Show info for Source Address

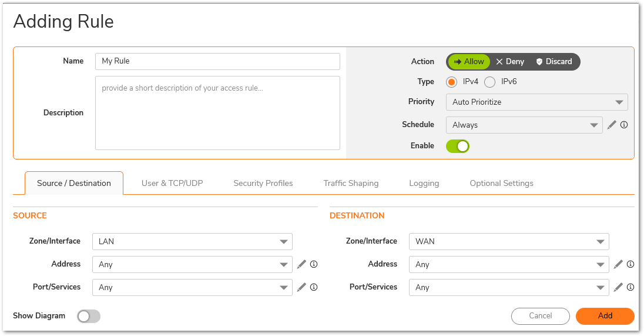314,264
